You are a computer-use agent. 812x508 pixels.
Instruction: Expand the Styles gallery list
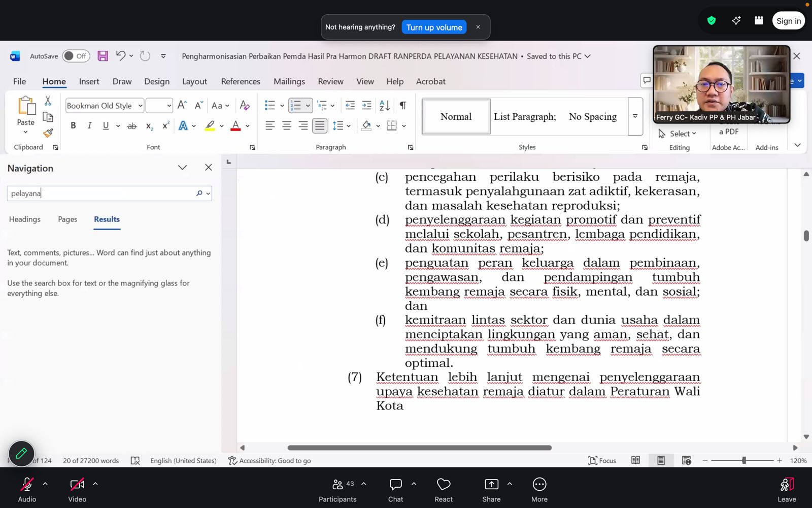click(x=635, y=116)
